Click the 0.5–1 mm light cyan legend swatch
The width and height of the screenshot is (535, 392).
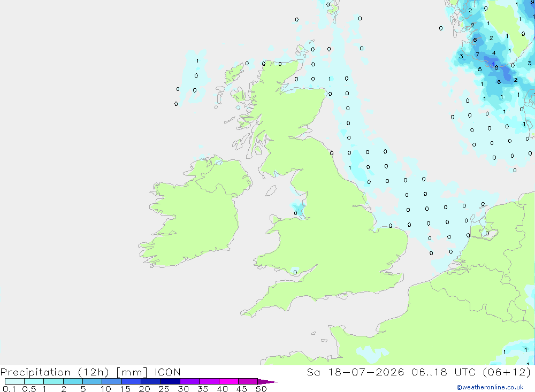tap(34, 381)
